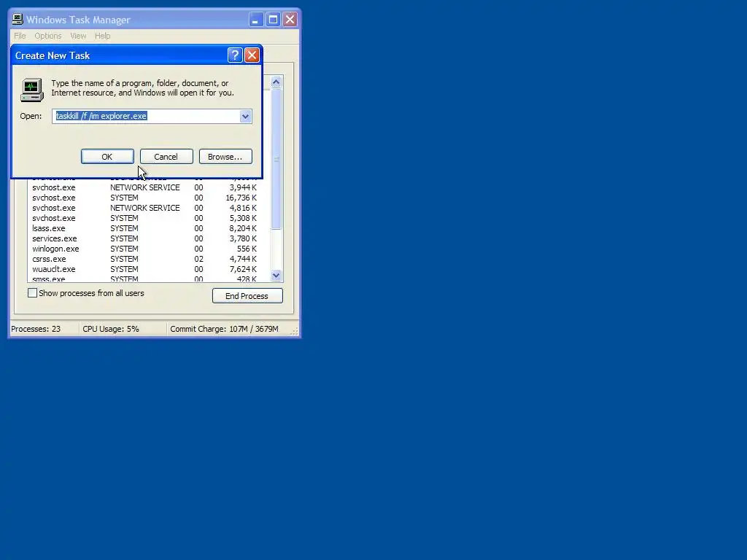Viewport: 747px width, 560px height.
Task: Expand the Open field dropdown arrow
Action: 245,116
